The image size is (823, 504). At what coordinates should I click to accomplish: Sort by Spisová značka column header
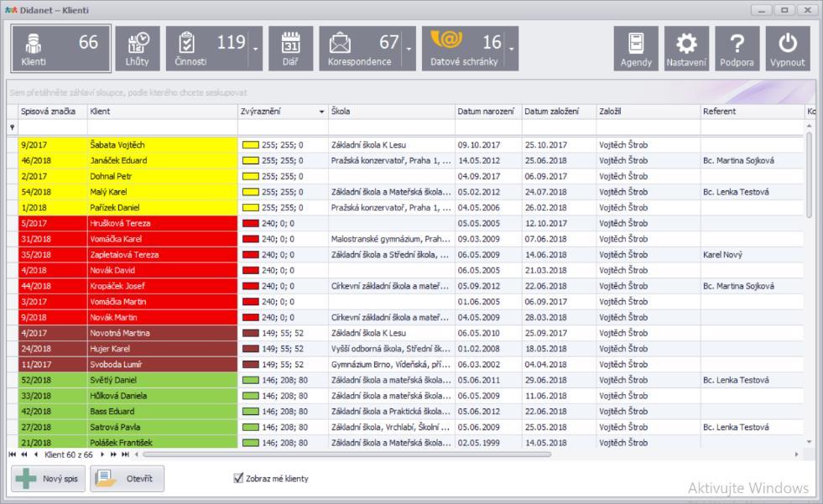tap(53, 112)
